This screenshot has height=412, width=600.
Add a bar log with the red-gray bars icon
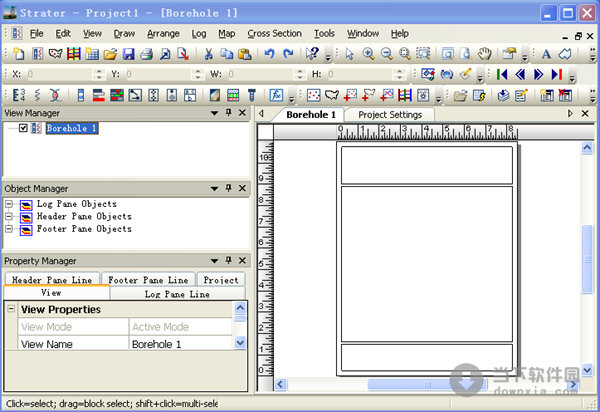tap(98, 95)
